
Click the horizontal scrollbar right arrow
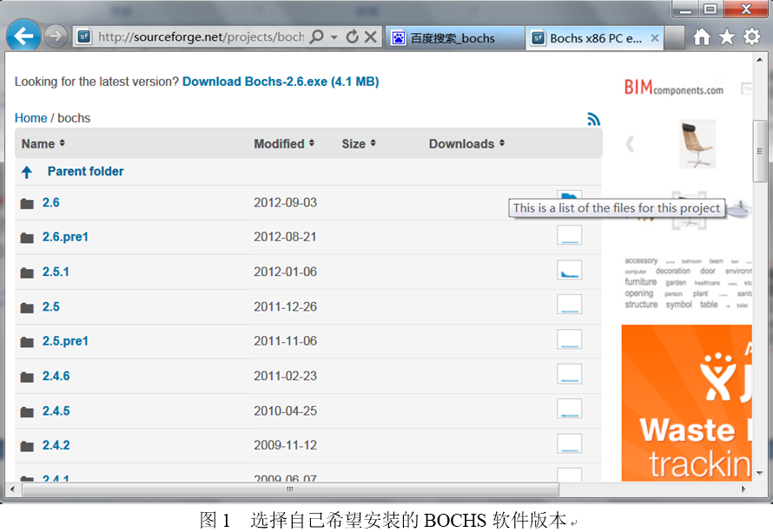[743, 489]
